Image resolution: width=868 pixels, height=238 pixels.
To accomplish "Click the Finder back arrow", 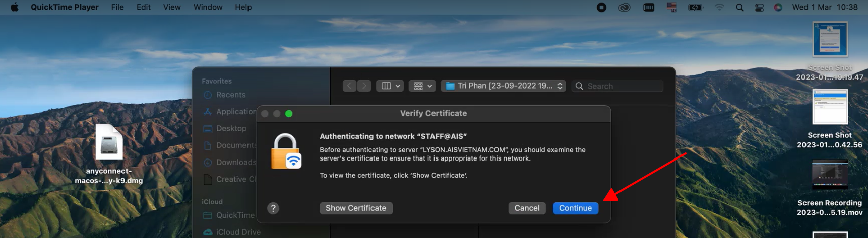I will [349, 86].
